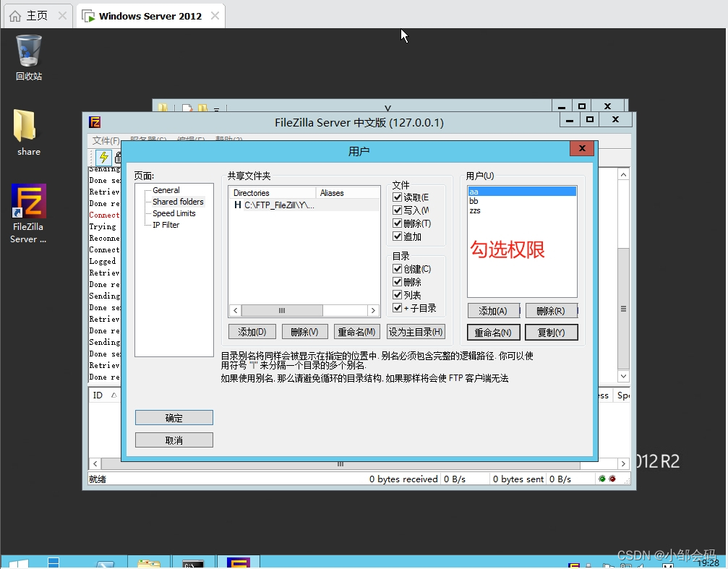Click the Windows Start button

(x=19, y=563)
